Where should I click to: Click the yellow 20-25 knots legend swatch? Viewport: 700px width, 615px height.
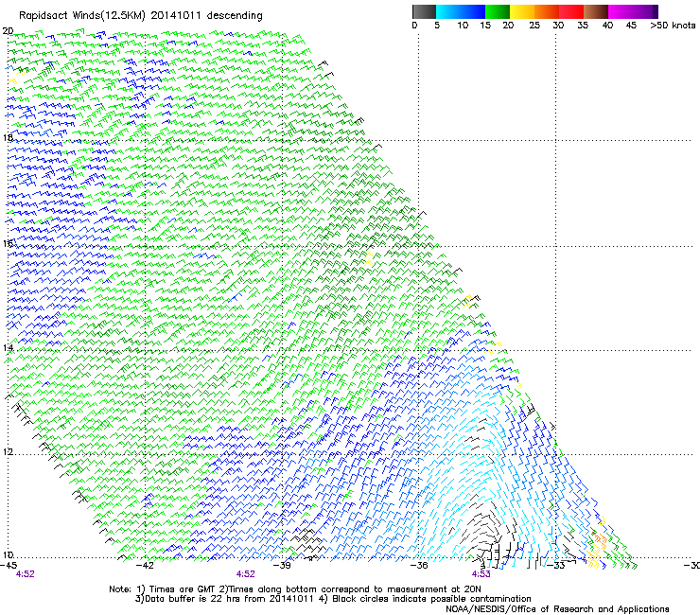click(522, 11)
